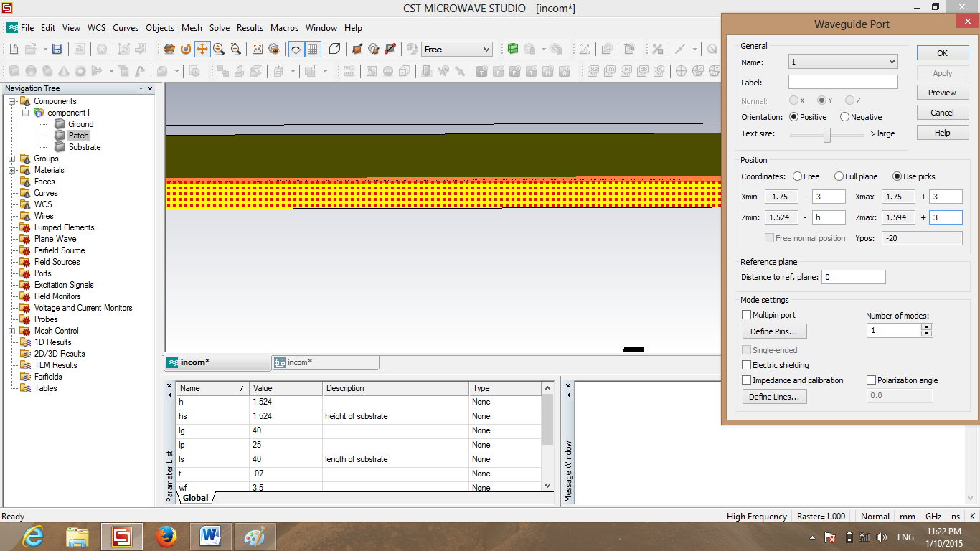The width and height of the screenshot is (980, 551).
Task: Click the Zmax offset input field
Action: click(x=946, y=217)
